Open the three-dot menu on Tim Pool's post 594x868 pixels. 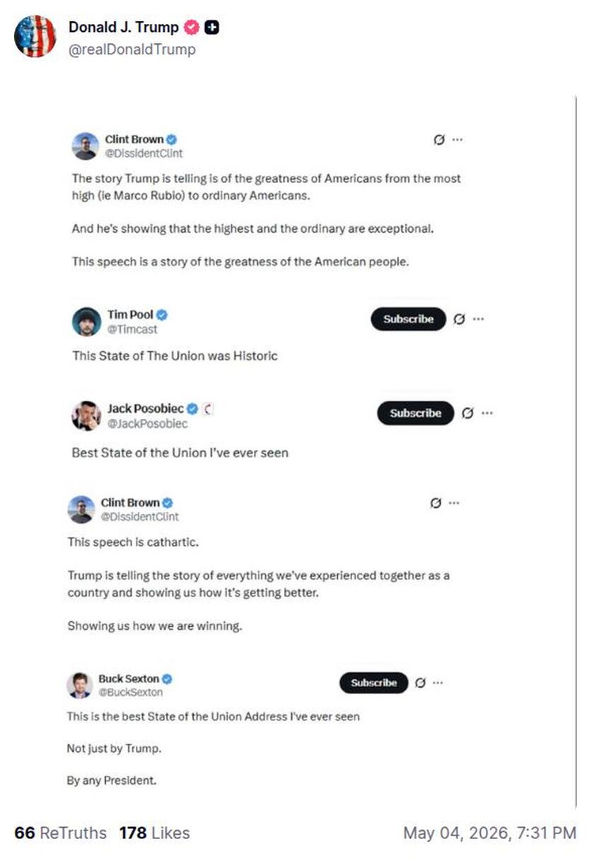(x=479, y=319)
